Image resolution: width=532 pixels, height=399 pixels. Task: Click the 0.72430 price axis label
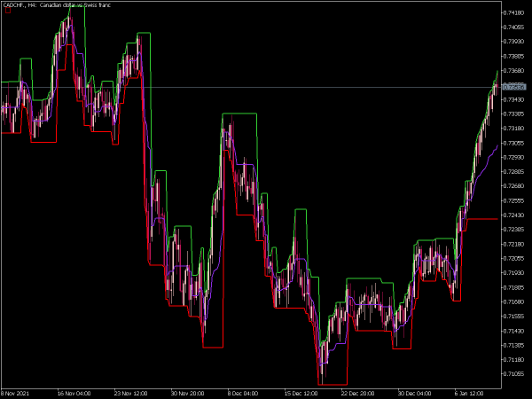[x=513, y=215]
